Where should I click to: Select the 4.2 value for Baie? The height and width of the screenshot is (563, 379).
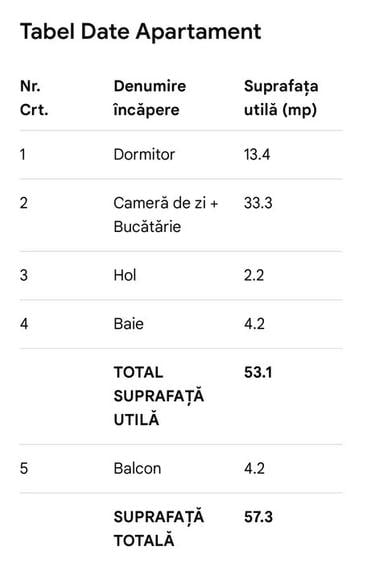254,324
